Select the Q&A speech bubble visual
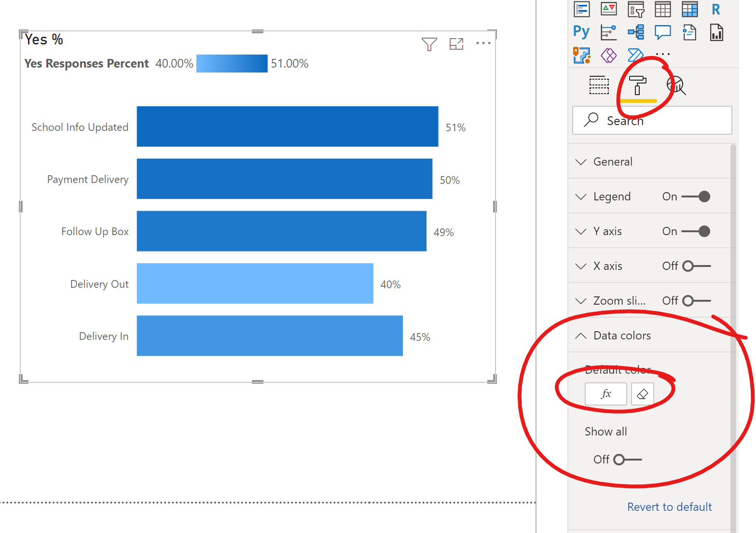The image size is (756, 533). pyautogui.click(x=663, y=32)
